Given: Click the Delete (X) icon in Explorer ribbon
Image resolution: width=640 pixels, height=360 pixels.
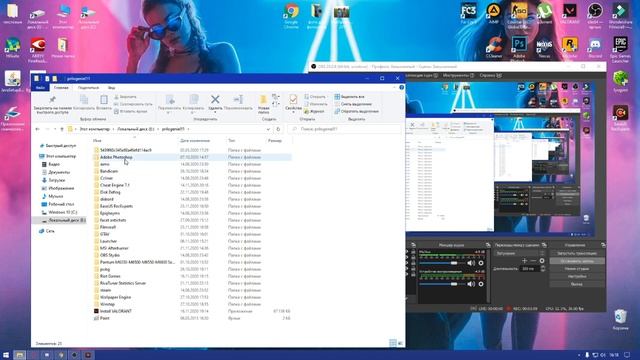Looking at the screenshot, I should point(215,99).
